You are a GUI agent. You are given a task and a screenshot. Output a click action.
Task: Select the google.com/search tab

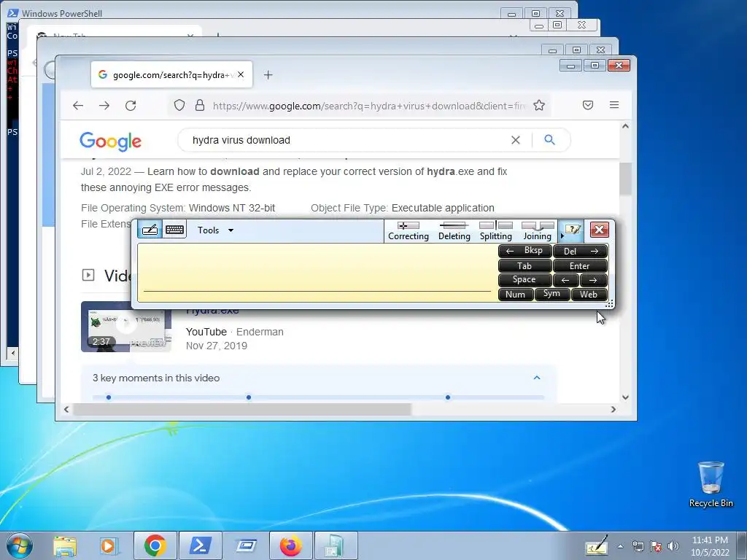point(172,75)
